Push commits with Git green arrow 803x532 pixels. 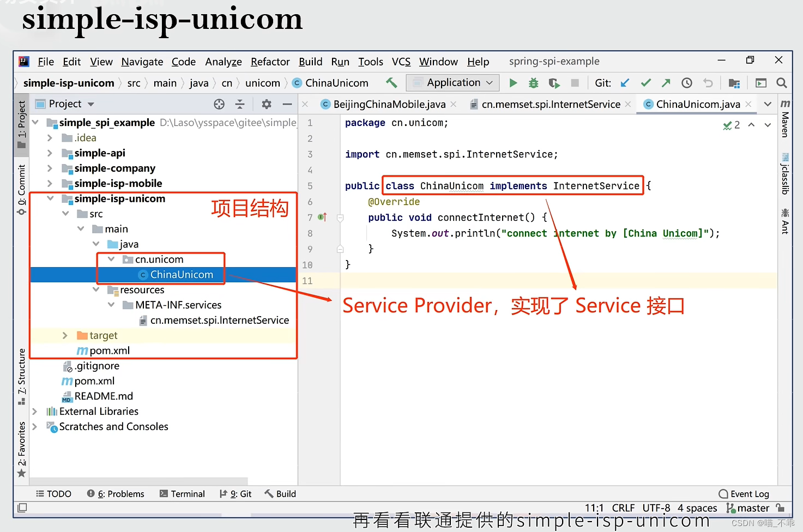pos(666,83)
